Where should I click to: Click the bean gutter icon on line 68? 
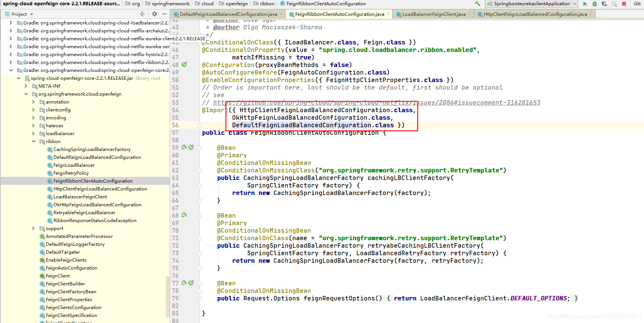click(x=184, y=215)
